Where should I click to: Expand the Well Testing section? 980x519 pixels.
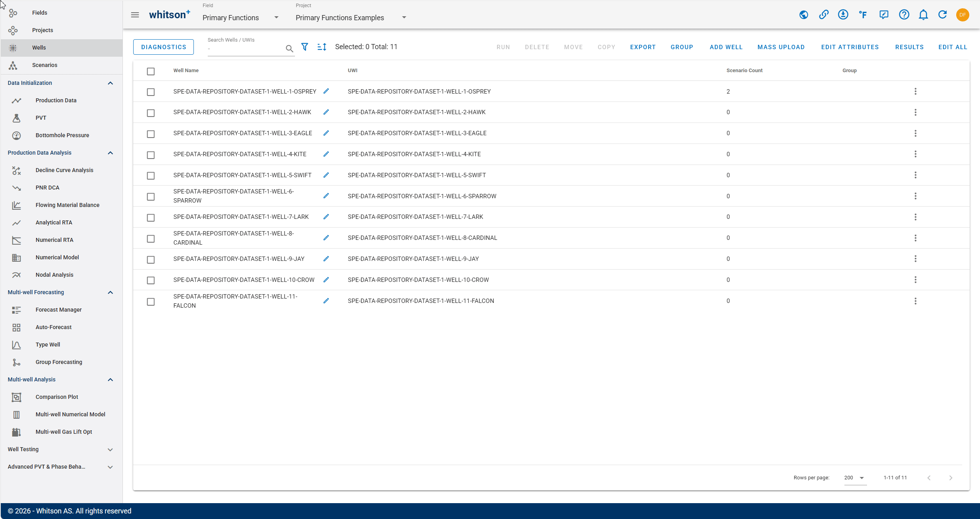110,449
